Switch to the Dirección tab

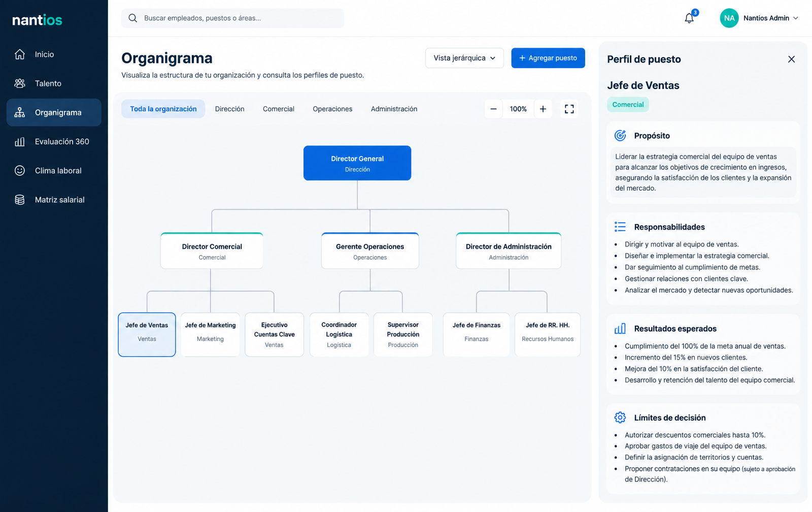click(x=229, y=109)
